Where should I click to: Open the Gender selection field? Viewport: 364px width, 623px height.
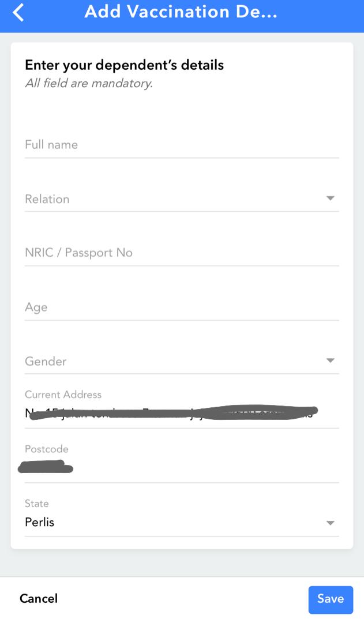(173, 361)
